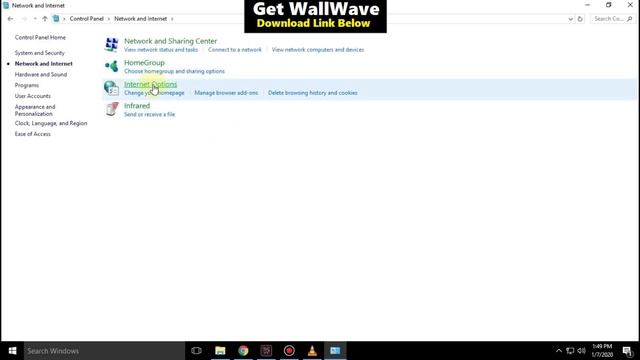Viewport: 640px width, 360px height.
Task: Open System and Security category
Action: point(40,53)
